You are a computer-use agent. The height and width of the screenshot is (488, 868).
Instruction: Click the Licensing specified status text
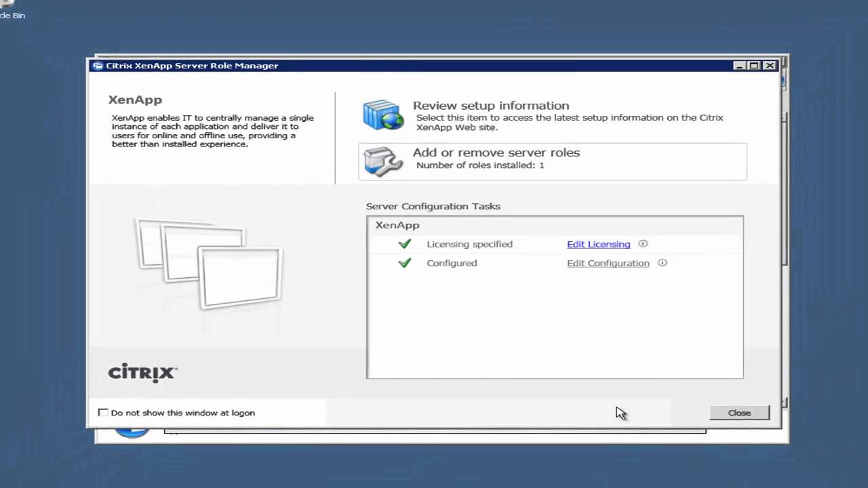point(469,244)
